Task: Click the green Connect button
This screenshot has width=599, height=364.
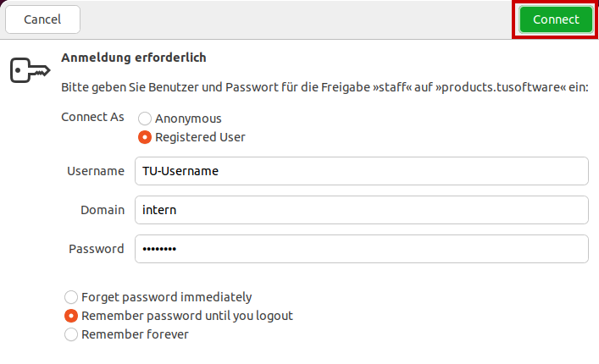Action: [x=556, y=19]
